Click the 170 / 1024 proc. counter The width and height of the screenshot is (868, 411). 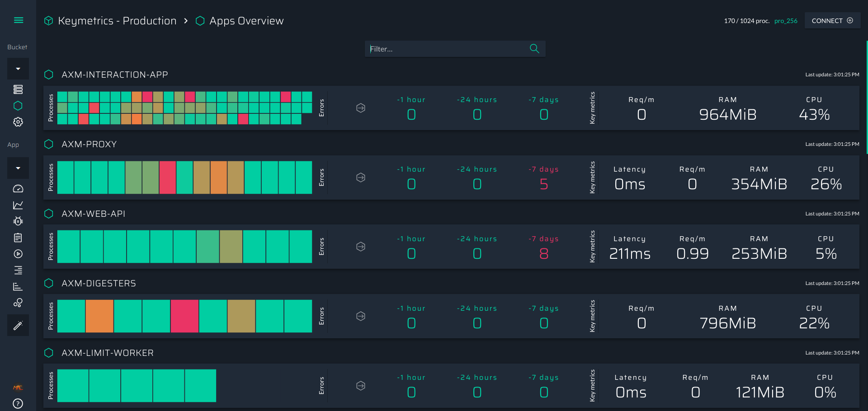[747, 21]
